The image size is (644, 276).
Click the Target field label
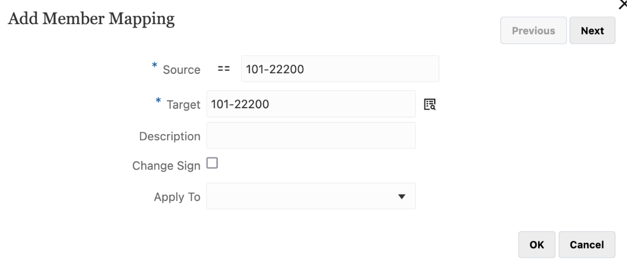click(183, 105)
